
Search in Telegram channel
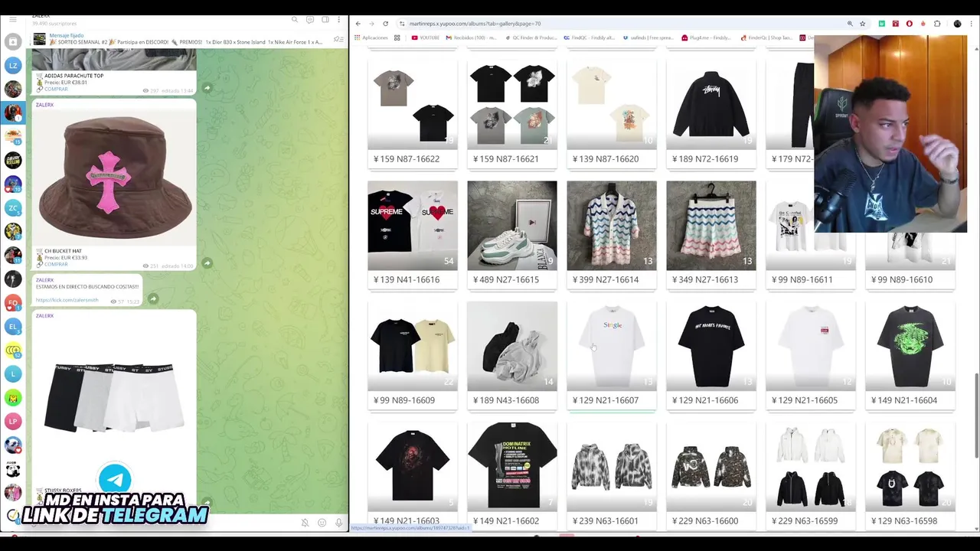(295, 19)
